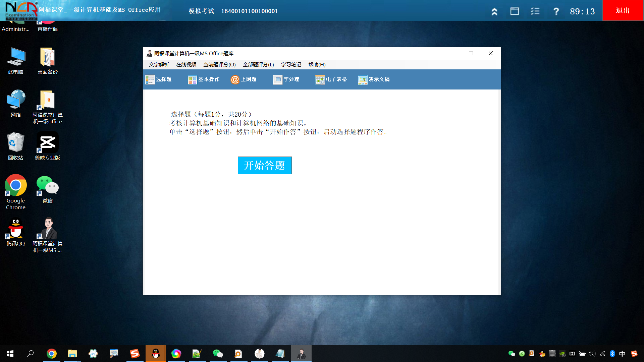Click the 开始答题 button

point(265,165)
